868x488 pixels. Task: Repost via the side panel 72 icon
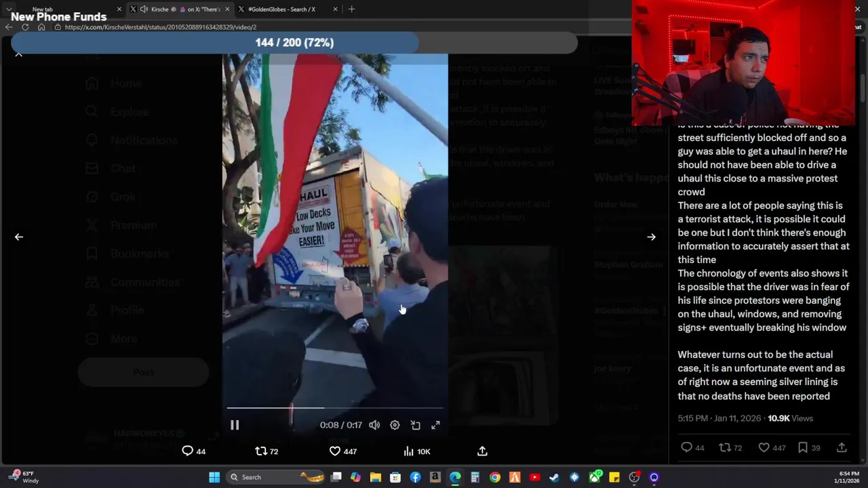click(730, 447)
